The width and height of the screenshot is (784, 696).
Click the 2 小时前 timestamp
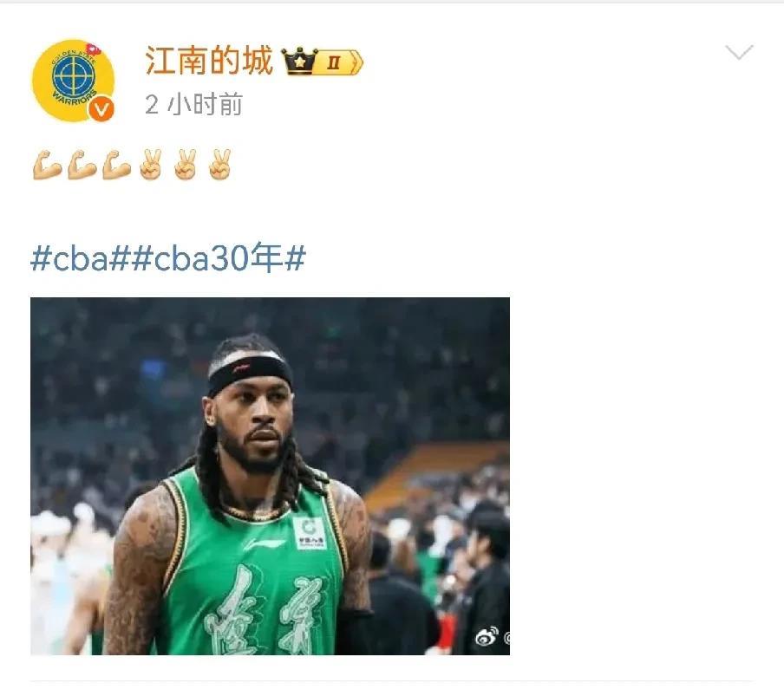pos(194,104)
